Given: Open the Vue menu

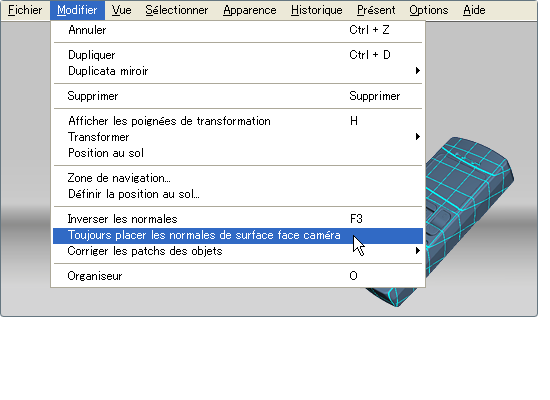Looking at the screenshot, I should click(121, 10).
